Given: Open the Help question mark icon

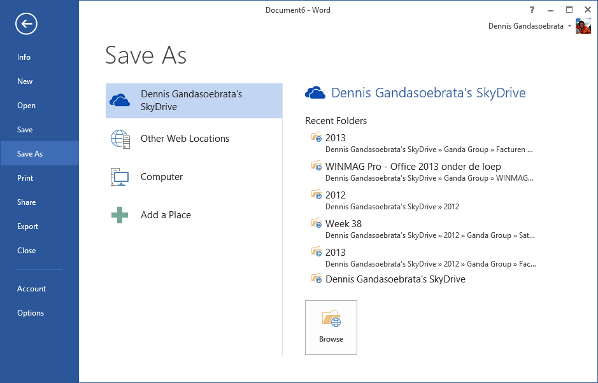Looking at the screenshot, I should tap(532, 10).
